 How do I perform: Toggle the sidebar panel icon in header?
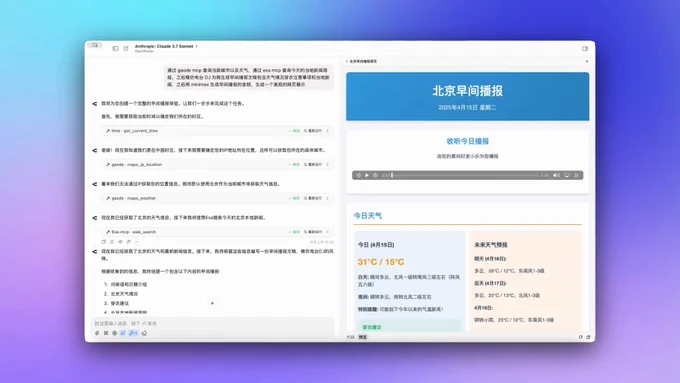click(x=115, y=48)
